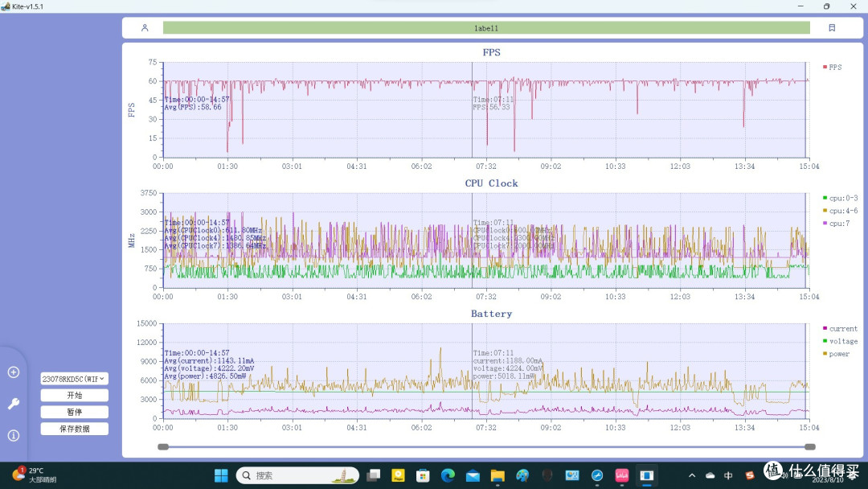
Task: Open the 23078RKD5C device dropdown
Action: pyautogui.click(x=74, y=379)
